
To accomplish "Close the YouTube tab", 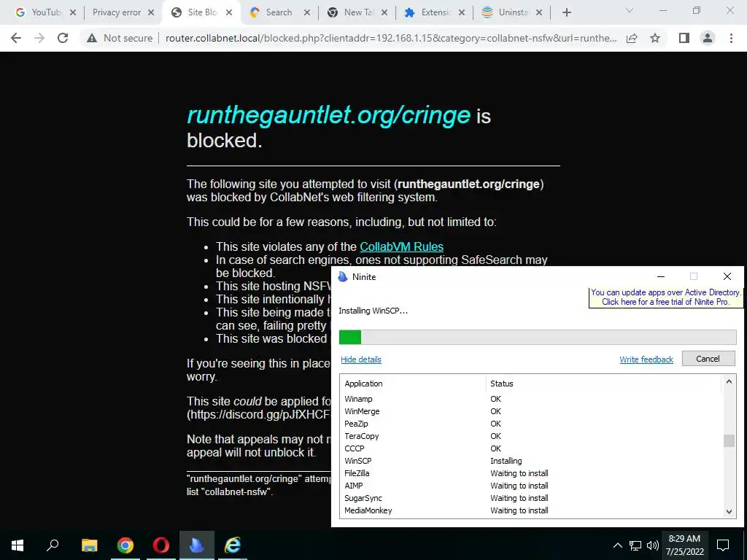I will point(73,13).
